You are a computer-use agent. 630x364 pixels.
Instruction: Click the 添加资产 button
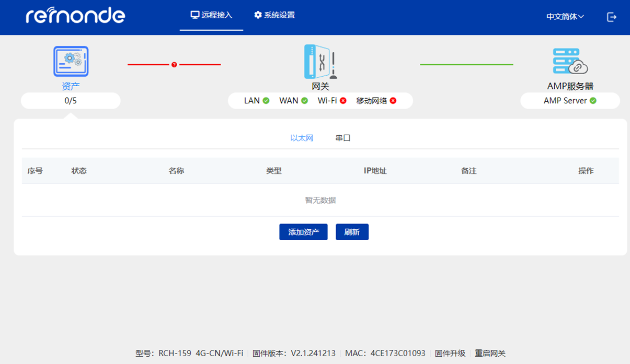click(x=303, y=231)
